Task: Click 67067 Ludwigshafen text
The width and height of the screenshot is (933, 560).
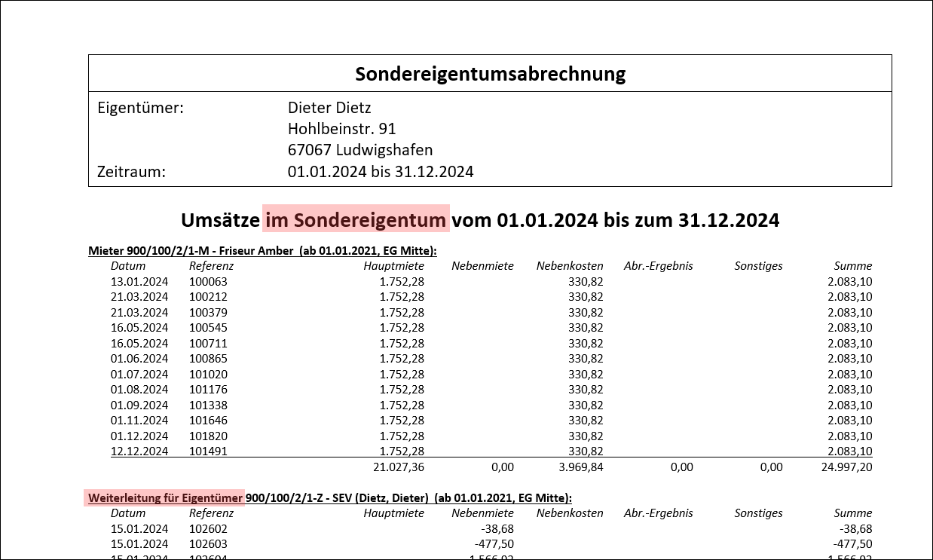Action: point(360,150)
